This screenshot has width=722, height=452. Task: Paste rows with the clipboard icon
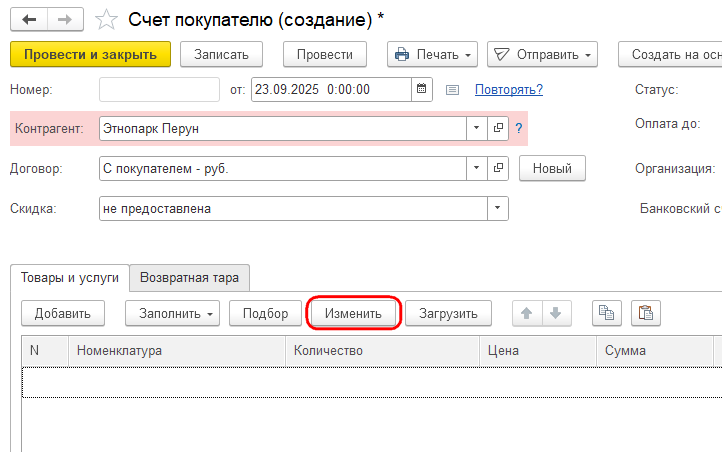coord(646,313)
